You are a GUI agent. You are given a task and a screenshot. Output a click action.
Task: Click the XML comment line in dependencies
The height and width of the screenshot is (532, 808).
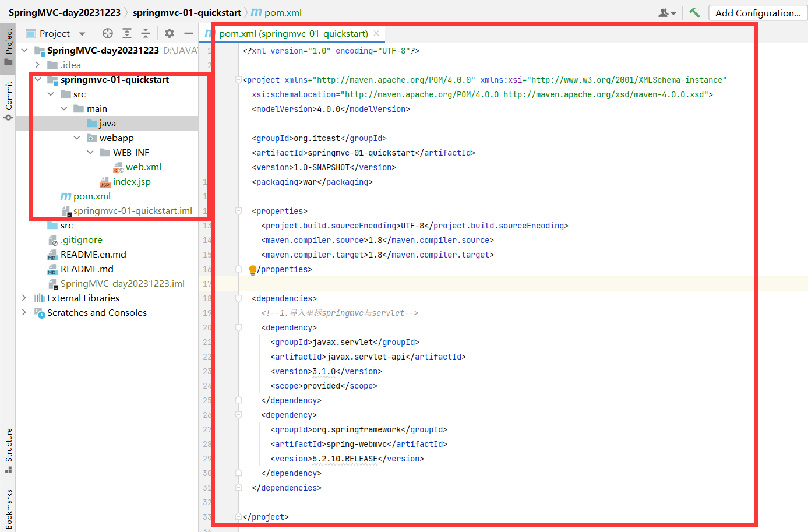coord(340,313)
